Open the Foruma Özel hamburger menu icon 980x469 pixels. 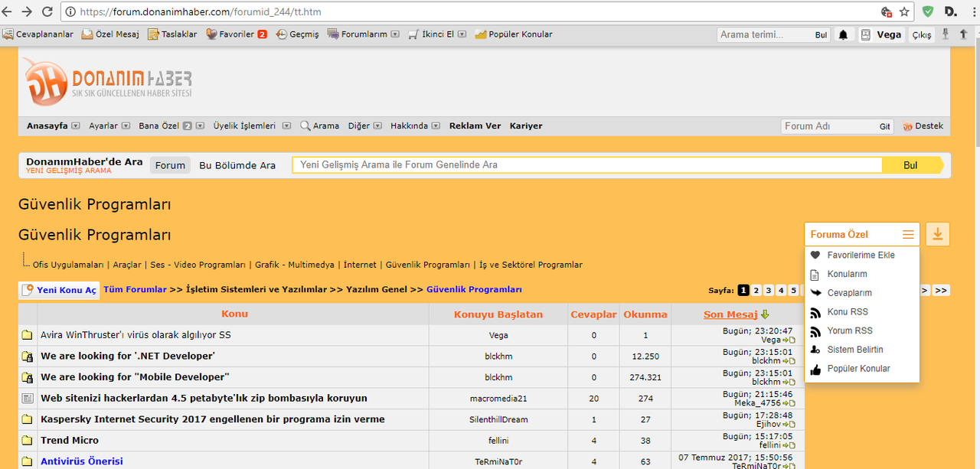(908, 235)
